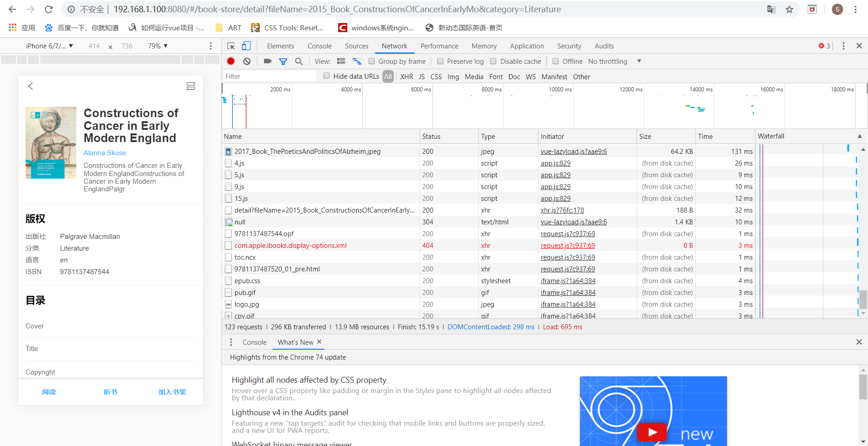
Task: Enable the Offline checkbox
Action: point(556,61)
